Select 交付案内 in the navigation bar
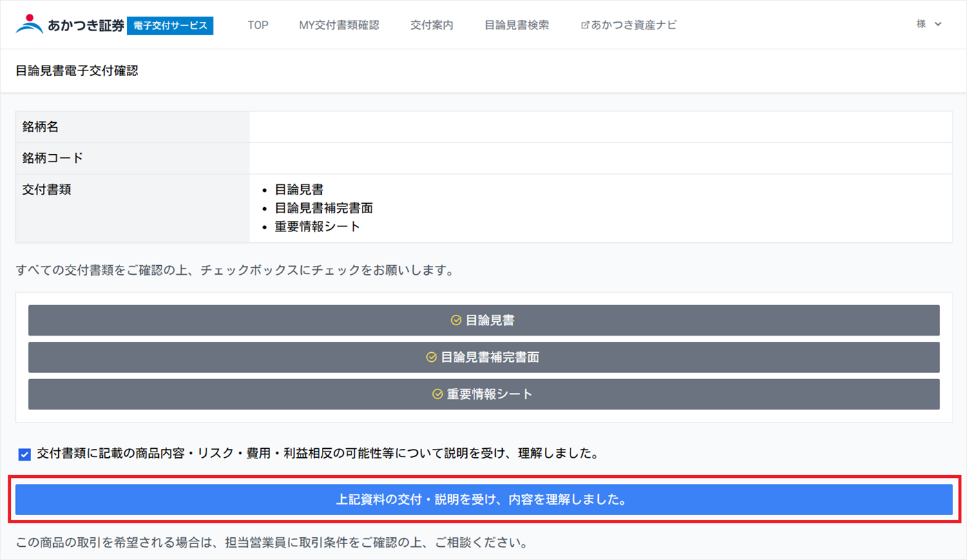 click(x=432, y=25)
